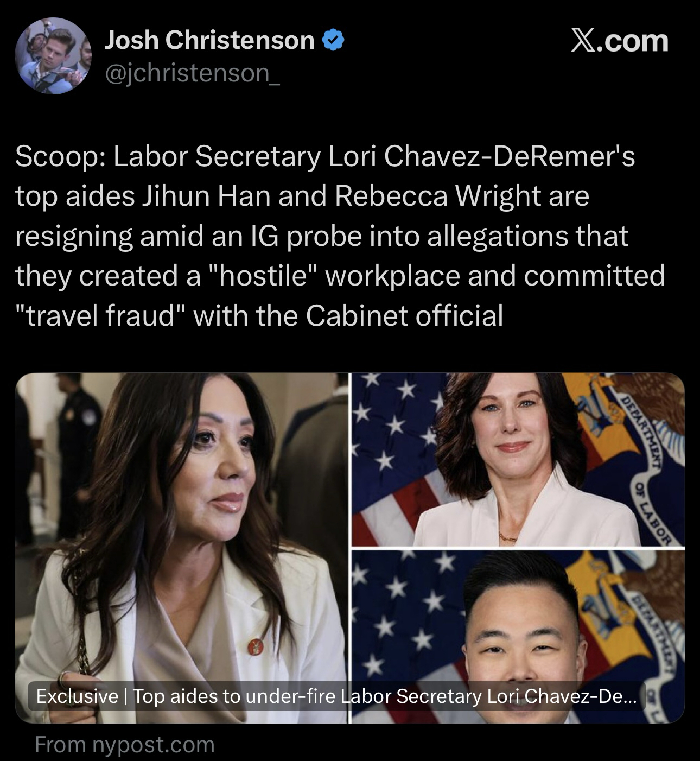Click the blue verified checkmark badge

tap(333, 40)
